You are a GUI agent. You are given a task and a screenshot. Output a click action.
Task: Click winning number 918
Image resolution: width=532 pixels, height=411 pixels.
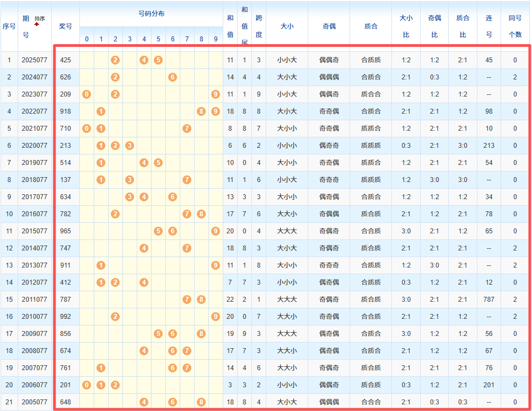[x=66, y=111]
